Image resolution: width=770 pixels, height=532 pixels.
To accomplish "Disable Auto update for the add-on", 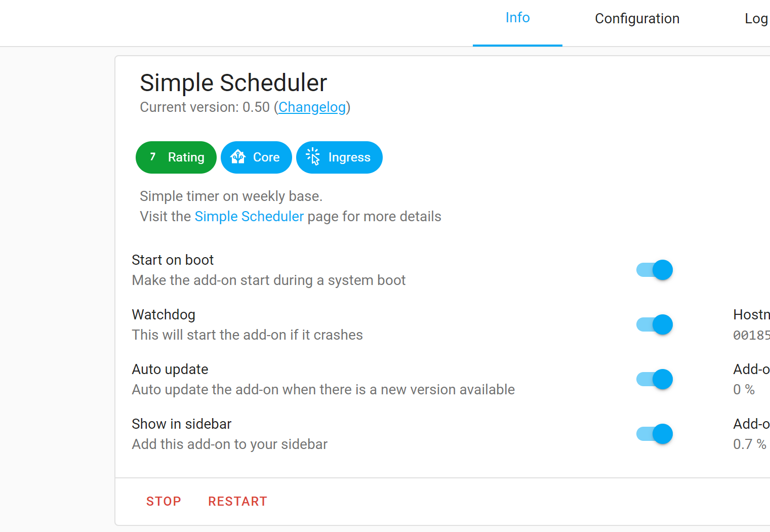I will [x=654, y=379].
